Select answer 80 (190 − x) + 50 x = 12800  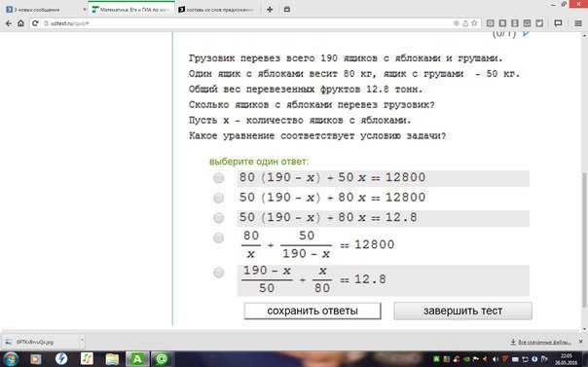coord(219,178)
